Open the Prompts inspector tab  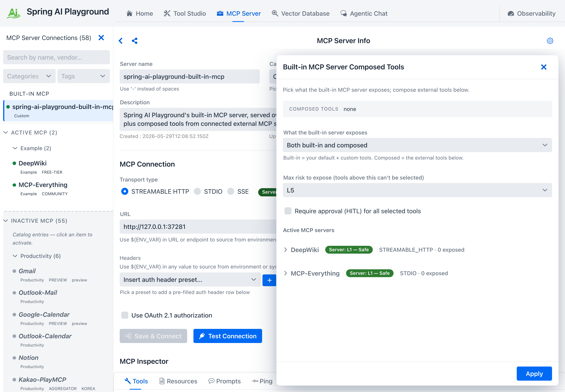(x=224, y=381)
